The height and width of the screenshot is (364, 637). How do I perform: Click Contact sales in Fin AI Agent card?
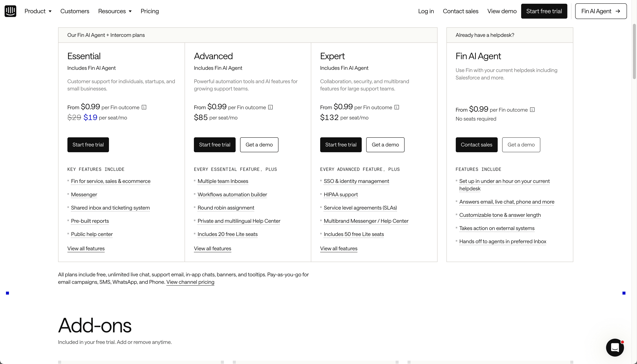click(x=477, y=145)
